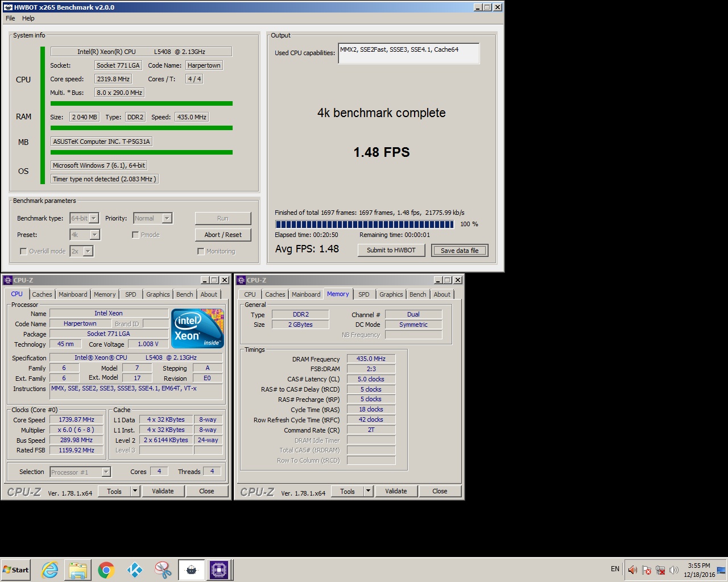Click the right CPU-Z window title icon
Image resolution: width=728 pixels, height=582 pixels.
[241, 280]
